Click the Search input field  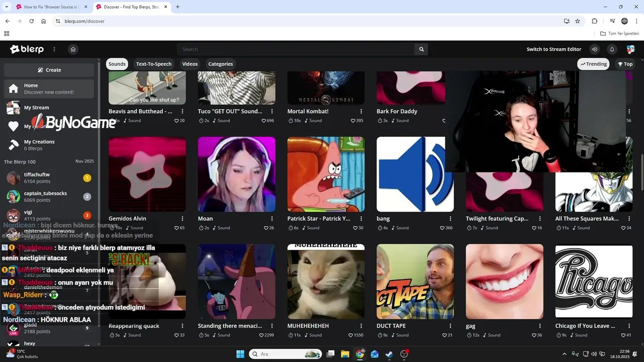coord(296,49)
